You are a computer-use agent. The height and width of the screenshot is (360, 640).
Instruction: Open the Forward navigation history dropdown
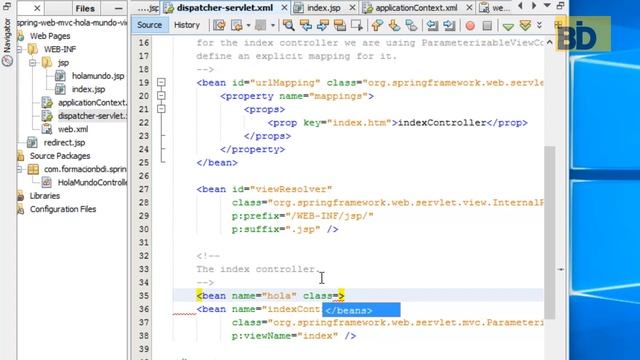coord(272,25)
